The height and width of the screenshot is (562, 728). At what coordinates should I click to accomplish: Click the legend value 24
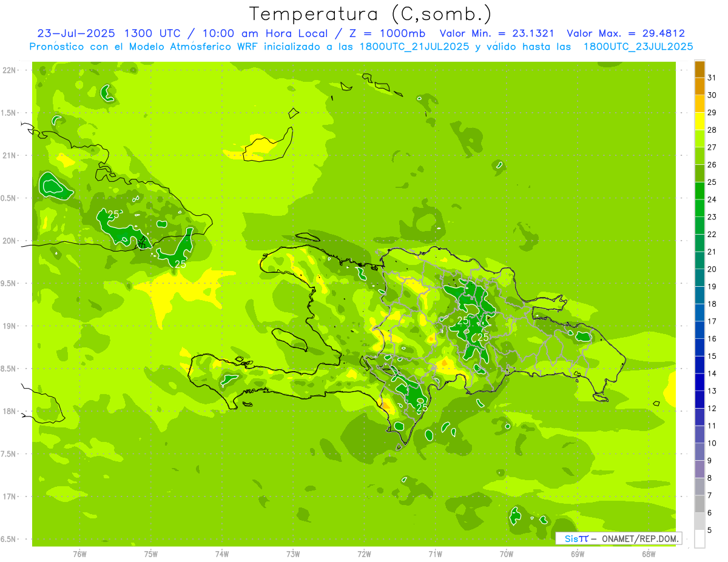(x=712, y=199)
